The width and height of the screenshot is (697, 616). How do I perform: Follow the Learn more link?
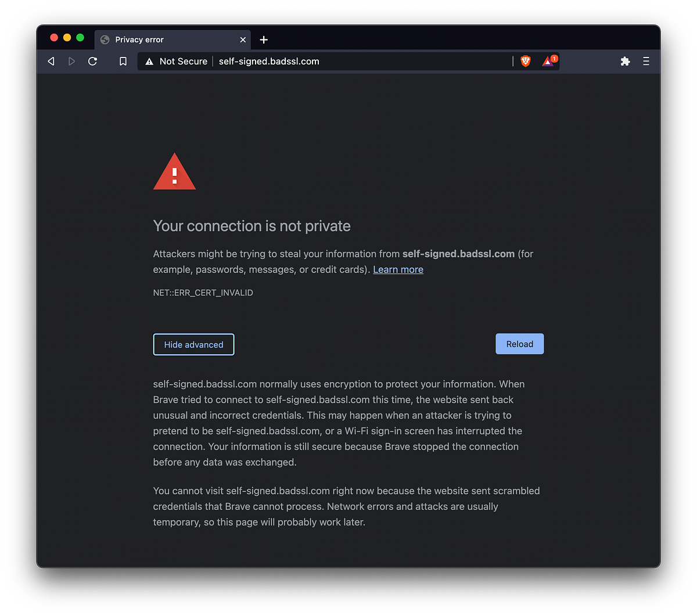coord(398,269)
